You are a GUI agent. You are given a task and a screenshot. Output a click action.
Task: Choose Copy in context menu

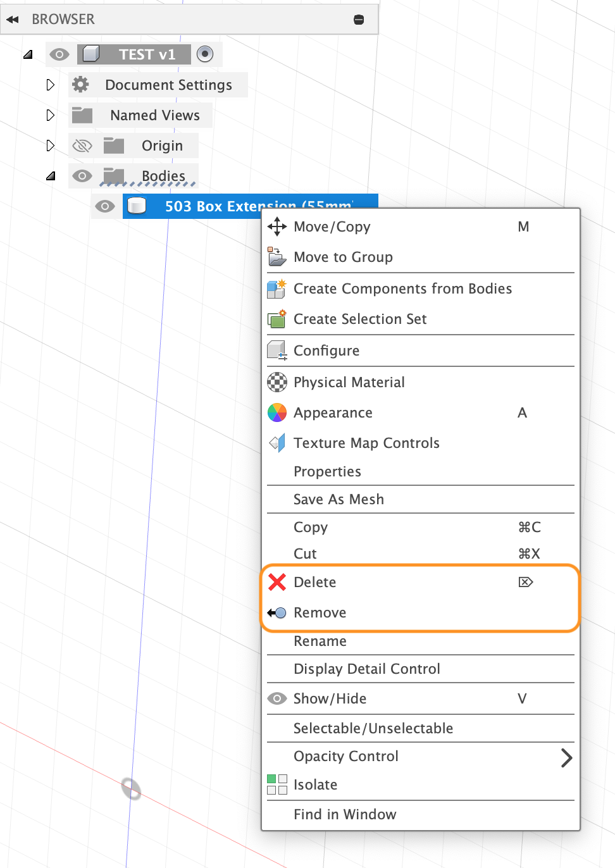tap(421, 527)
